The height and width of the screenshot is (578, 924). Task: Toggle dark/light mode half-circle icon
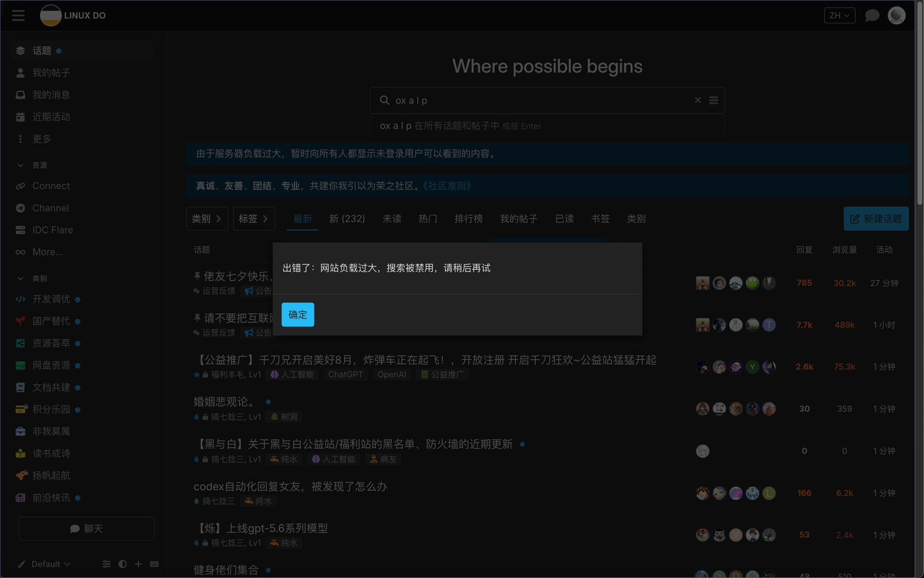click(122, 564)
